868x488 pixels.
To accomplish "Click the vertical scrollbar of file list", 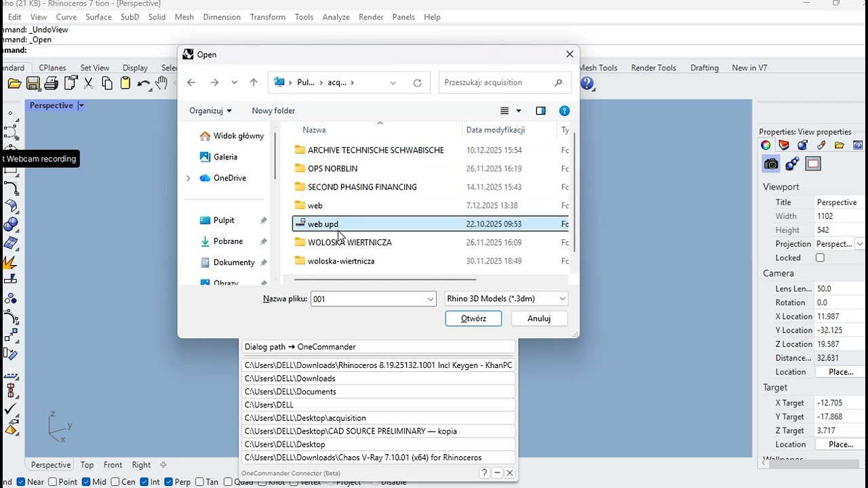I will 574,193.
